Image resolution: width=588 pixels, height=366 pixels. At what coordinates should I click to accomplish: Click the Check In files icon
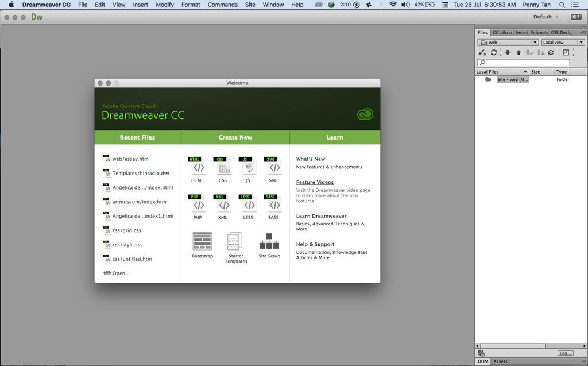point(540,52)
